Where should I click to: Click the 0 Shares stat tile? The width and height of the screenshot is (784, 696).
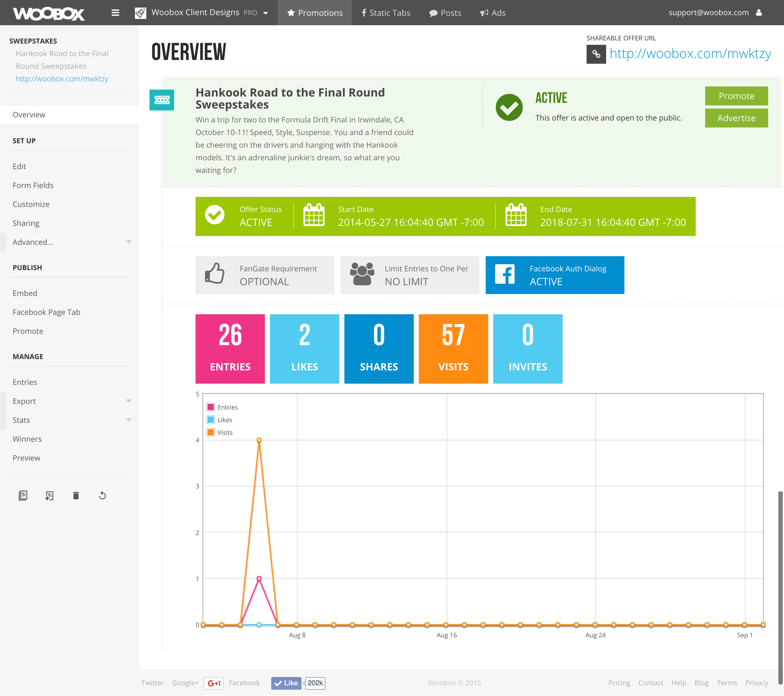(379, 349)
